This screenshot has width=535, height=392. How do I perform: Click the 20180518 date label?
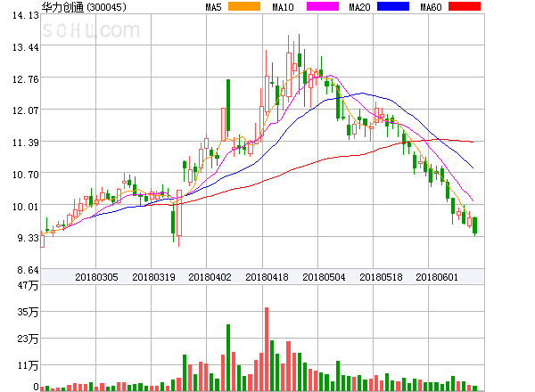click(x=381, y=277)
